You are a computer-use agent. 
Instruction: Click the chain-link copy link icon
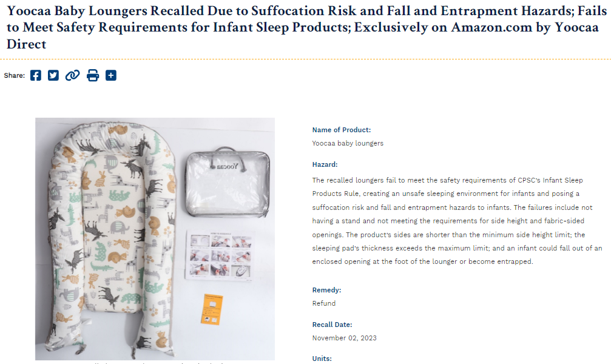pyautogui.click(x=73, y=75)
